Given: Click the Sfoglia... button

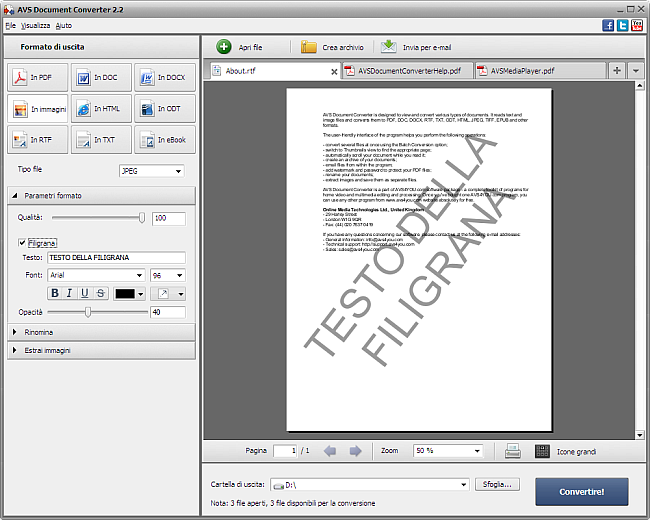Looking at the screenshot, I should tap(497, 484).
